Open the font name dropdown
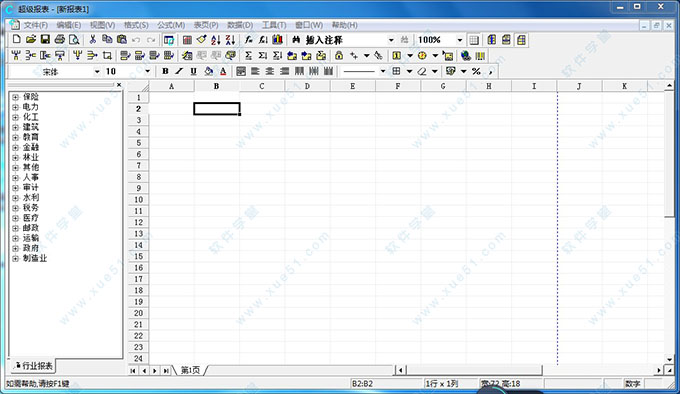This screenshot has height=394, width=680. (x=97, y=72)
